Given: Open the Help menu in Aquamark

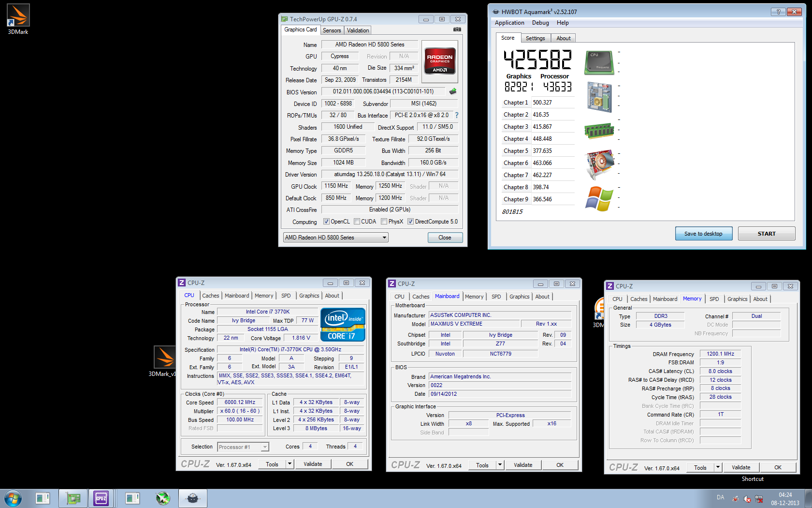Looking at the screenshot, I should click(563, 23).
